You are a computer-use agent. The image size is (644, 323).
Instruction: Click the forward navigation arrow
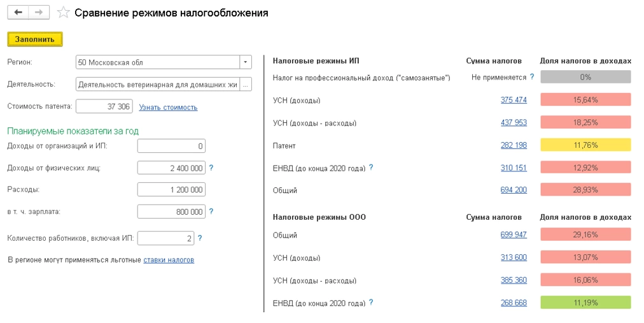[39, 13]
